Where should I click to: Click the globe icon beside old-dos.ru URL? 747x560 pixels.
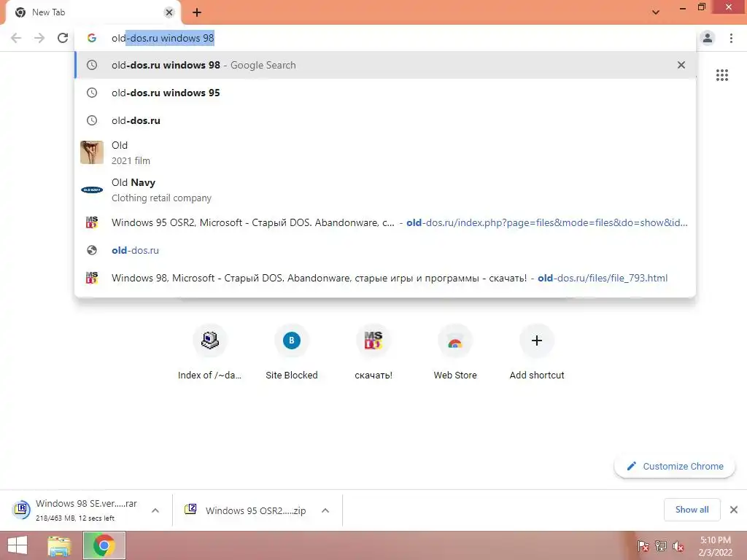(92, 250)
